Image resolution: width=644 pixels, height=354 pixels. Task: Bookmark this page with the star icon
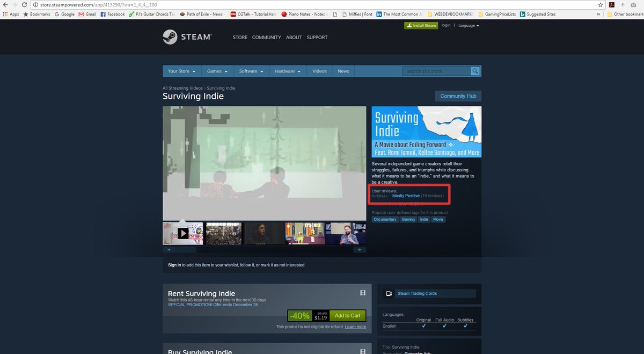601,4
